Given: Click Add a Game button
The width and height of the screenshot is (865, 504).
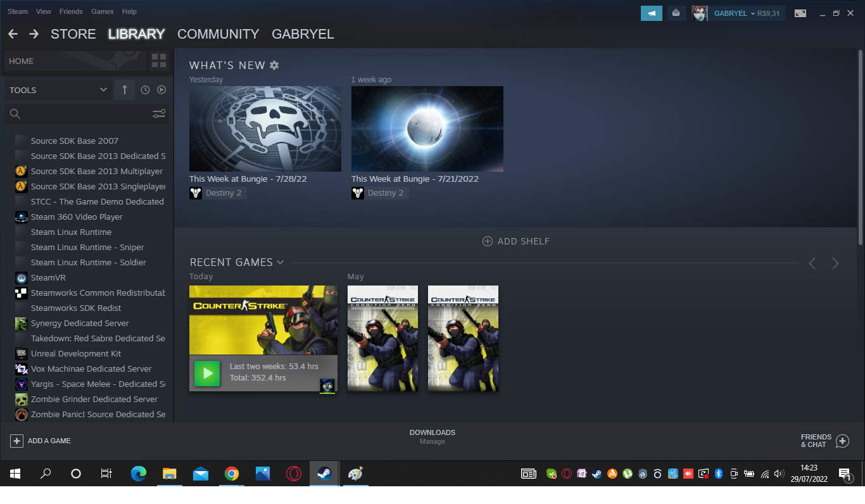Looking at the screenshot, I should [x=41, y=441].
